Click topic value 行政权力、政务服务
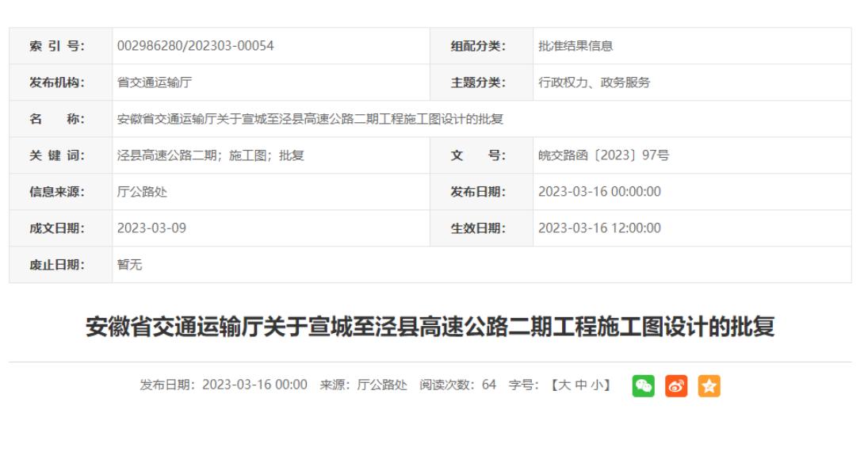The image size is (868, 452). point(594,82)
